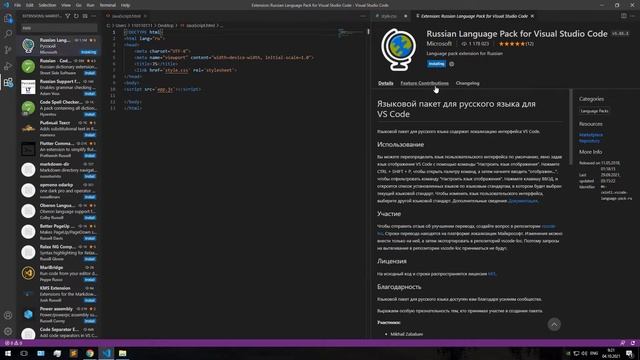Open Task View on the taskbar
This screenshot has width=640, height=360.
pyautogui.click(x=24, y=353)
